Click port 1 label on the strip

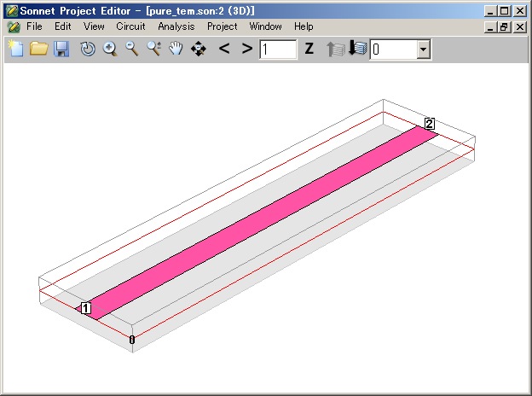pos(86,308)
